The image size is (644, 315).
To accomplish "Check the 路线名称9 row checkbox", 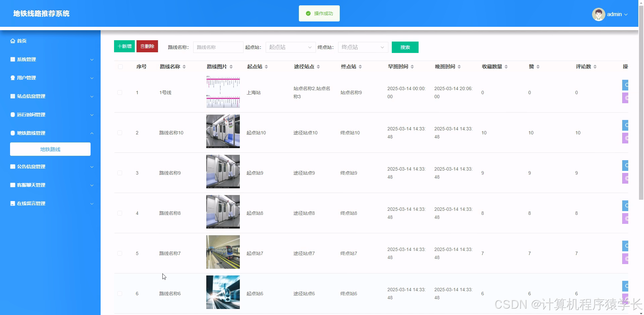I will coord(120,173).
